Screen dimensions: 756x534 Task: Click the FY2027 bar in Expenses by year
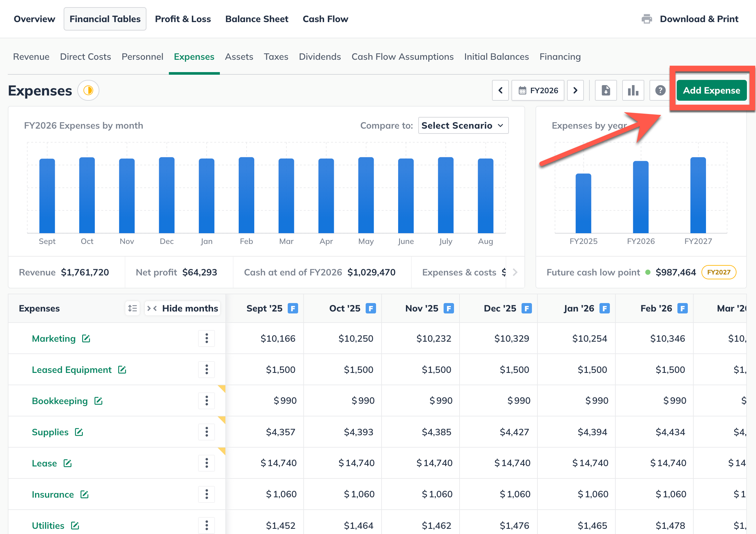tap(698, 195)
